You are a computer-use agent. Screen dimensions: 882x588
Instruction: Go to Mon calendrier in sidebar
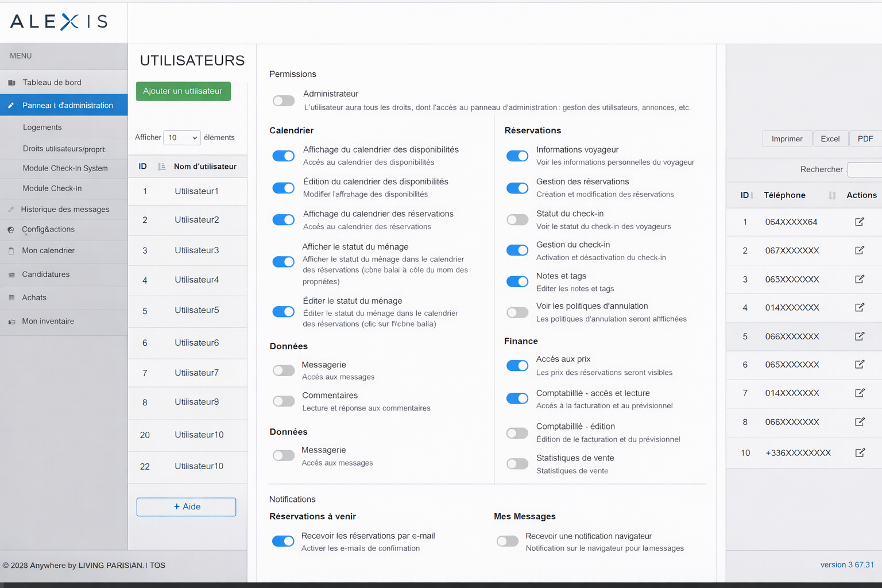coord(48,251)
